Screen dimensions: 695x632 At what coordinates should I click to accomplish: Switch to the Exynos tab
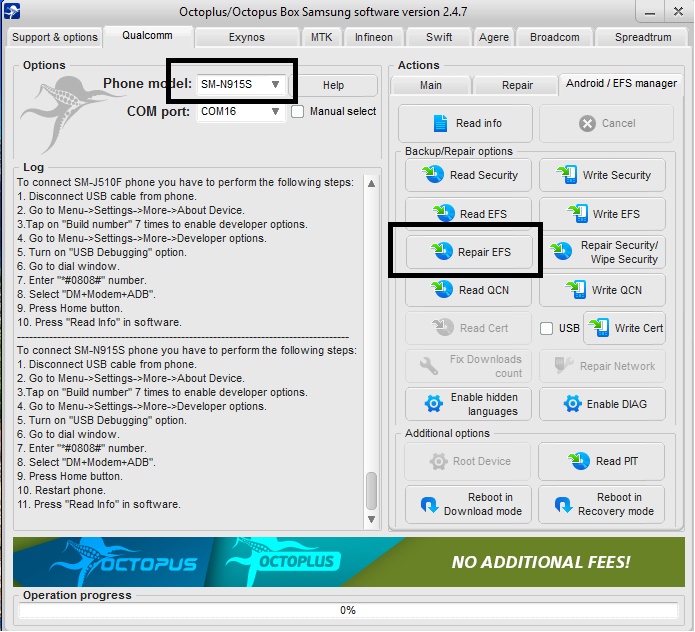pyautogui.click(x=246, y=37)
